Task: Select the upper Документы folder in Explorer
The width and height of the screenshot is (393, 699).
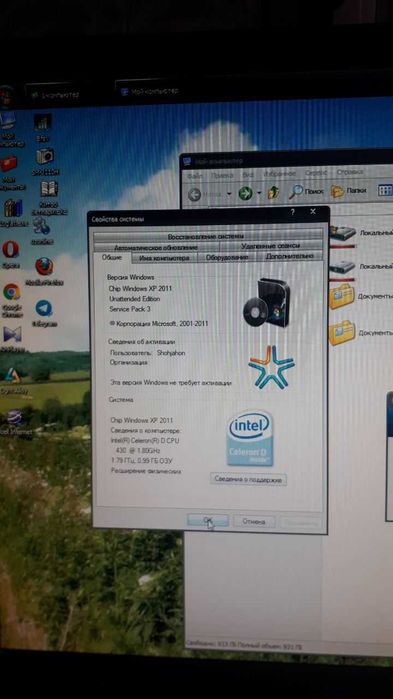Action: click(342, 297)
